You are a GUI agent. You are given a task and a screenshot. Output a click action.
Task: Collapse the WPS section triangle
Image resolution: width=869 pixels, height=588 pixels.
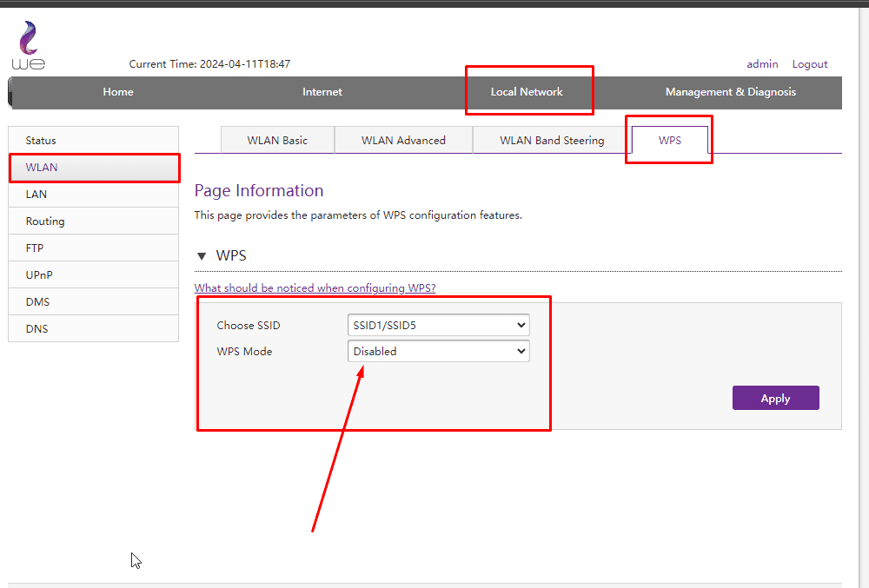[202, 256]
